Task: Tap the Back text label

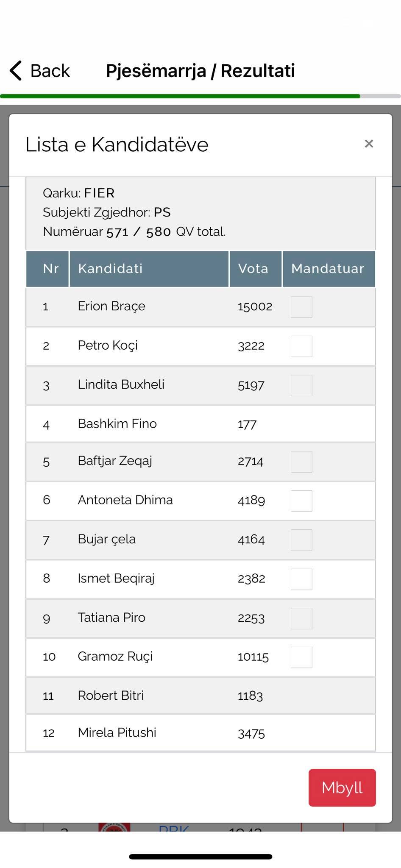Action: [50, 71]
